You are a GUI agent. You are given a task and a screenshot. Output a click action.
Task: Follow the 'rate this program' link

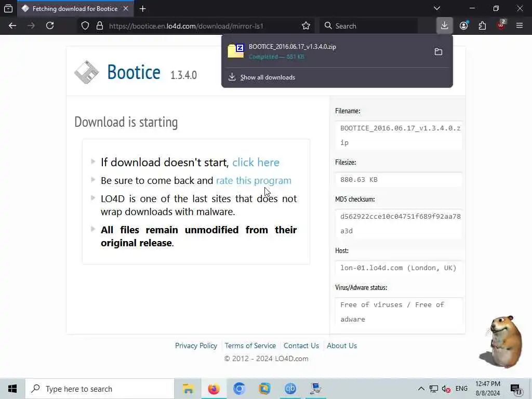[x=254, y=180]
